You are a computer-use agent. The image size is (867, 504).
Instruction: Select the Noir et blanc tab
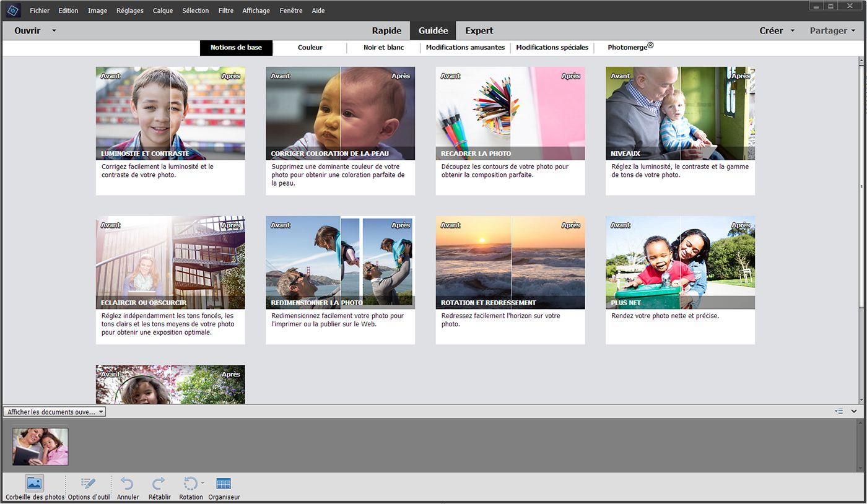[384, 48]
